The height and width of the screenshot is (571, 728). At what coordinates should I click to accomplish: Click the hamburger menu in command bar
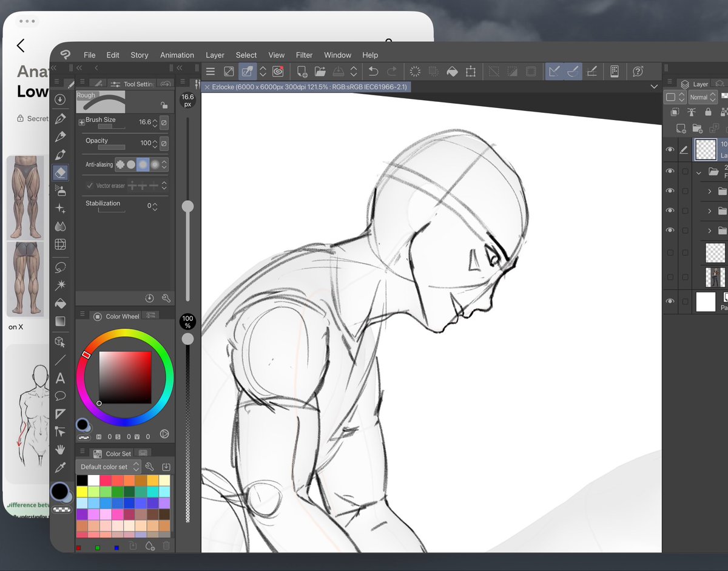coord(211,72)
